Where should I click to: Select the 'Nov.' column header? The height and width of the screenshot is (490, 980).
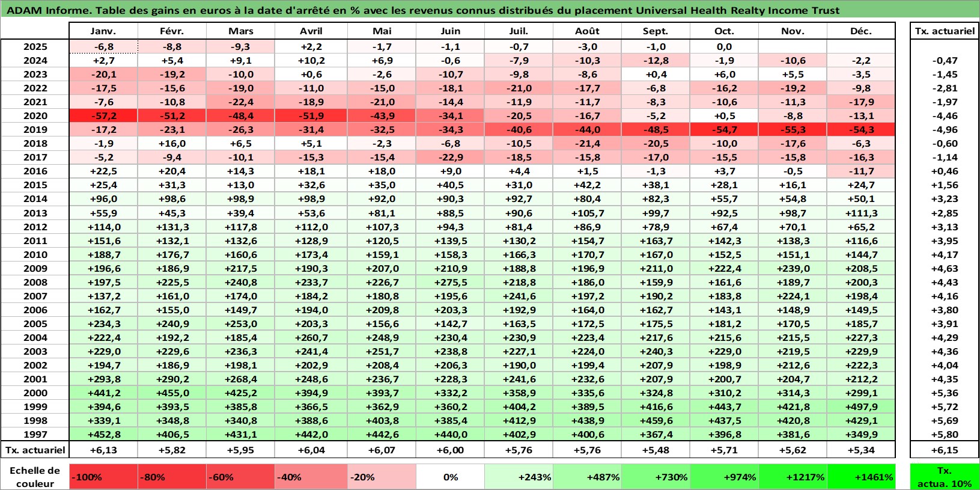point(793,31)
